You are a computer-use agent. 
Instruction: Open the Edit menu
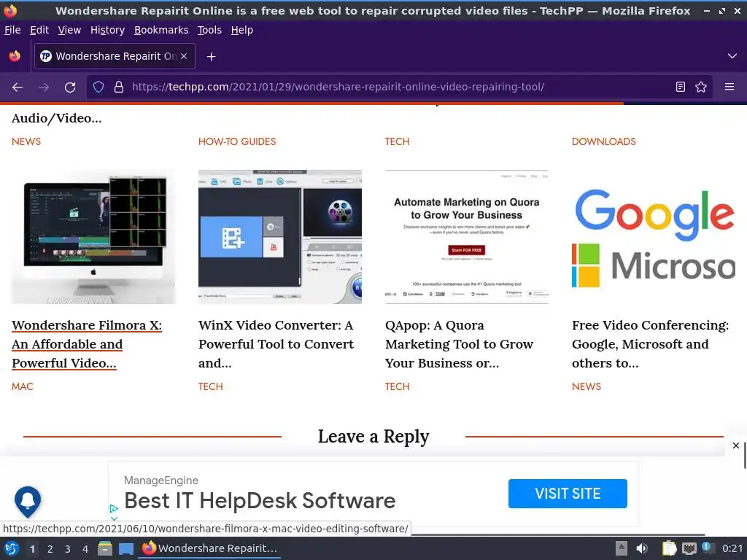(39, 30)
